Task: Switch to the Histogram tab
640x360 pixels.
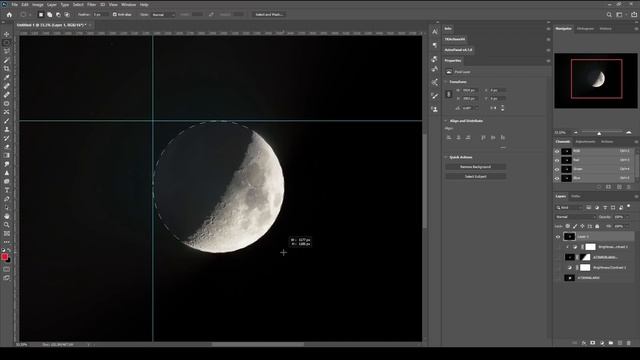Action: pos(585,29)
